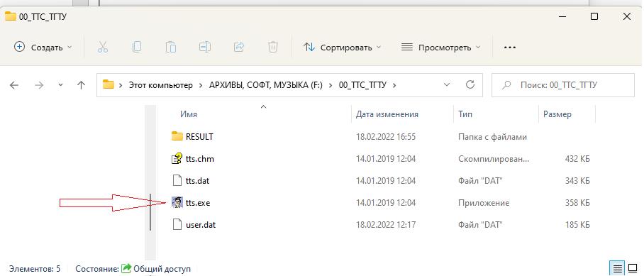Sort by Имя column header
644x276 pixels.
(189, 114)
